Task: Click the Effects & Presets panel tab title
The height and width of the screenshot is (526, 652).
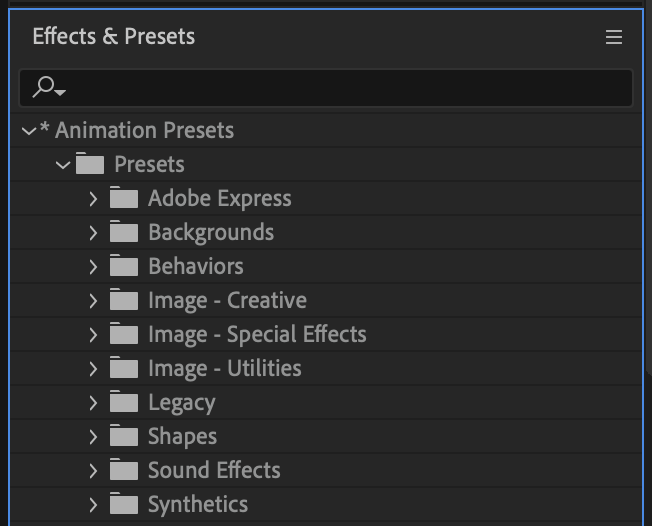Action: (114, 36)
